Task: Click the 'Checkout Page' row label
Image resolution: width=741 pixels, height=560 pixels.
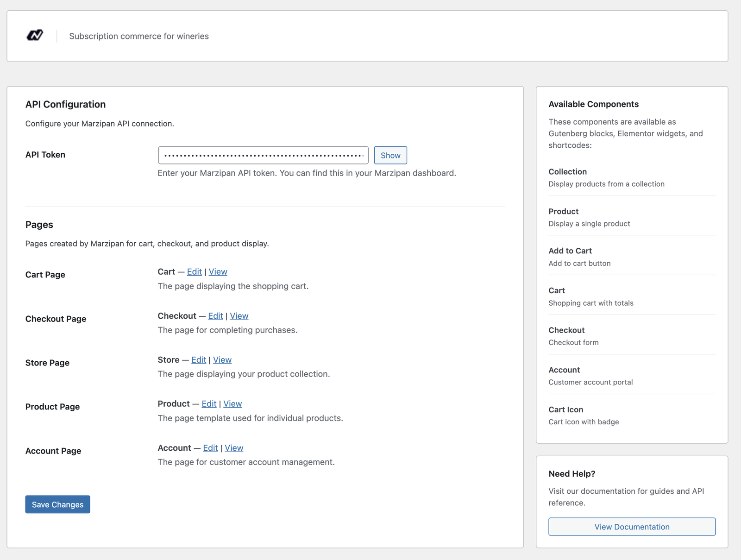Action: (56, 319)
